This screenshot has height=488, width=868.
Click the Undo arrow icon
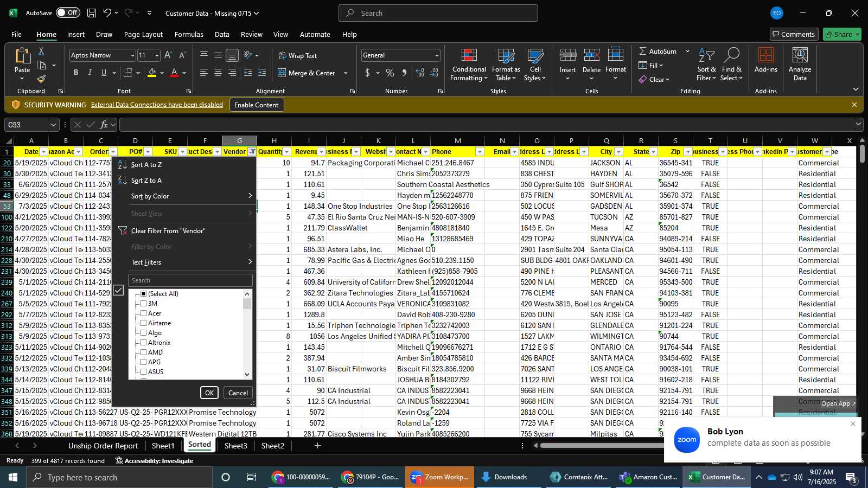tap(107, 13)
